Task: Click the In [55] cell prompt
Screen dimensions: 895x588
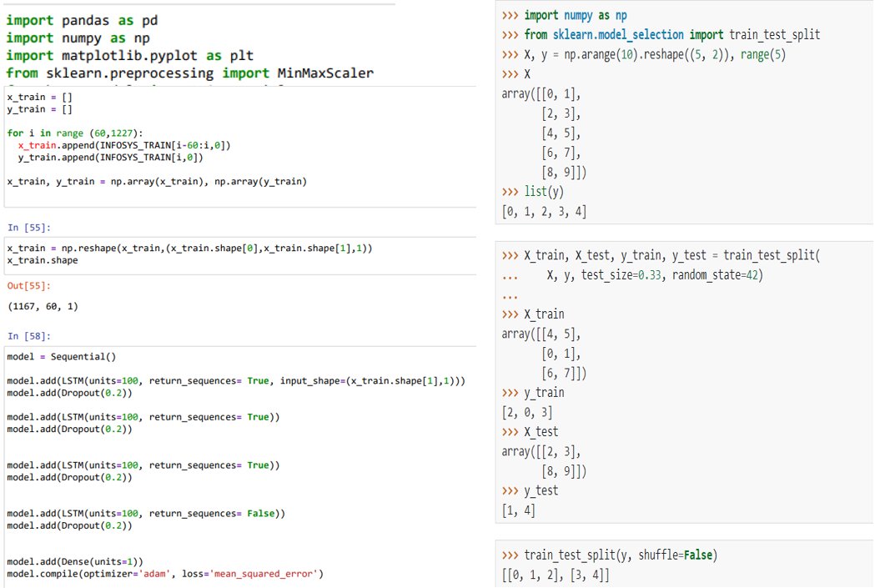Action: point(29,228)
